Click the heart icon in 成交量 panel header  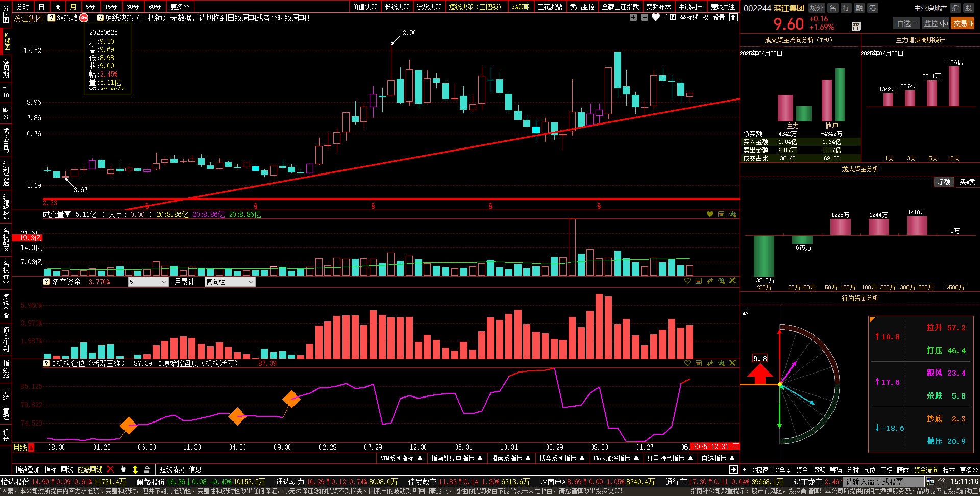(710, 214)
